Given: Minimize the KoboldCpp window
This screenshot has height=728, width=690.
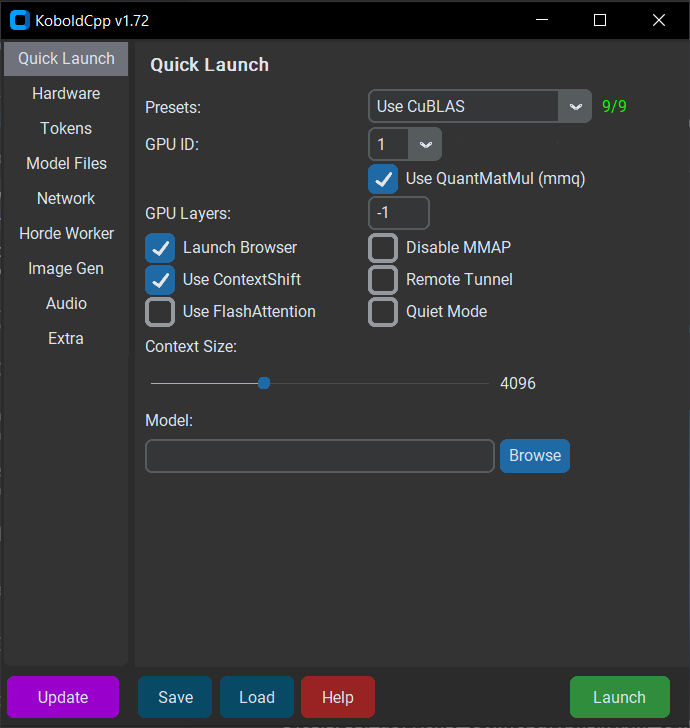Looking at the screenshot, I should (x=542, y=20).
